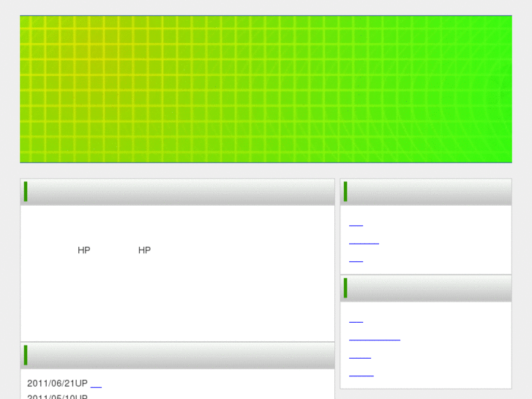Click green marker icon in upper sidebar header
The width and height of the screenshot is (532, 399).
click(345, 191)
